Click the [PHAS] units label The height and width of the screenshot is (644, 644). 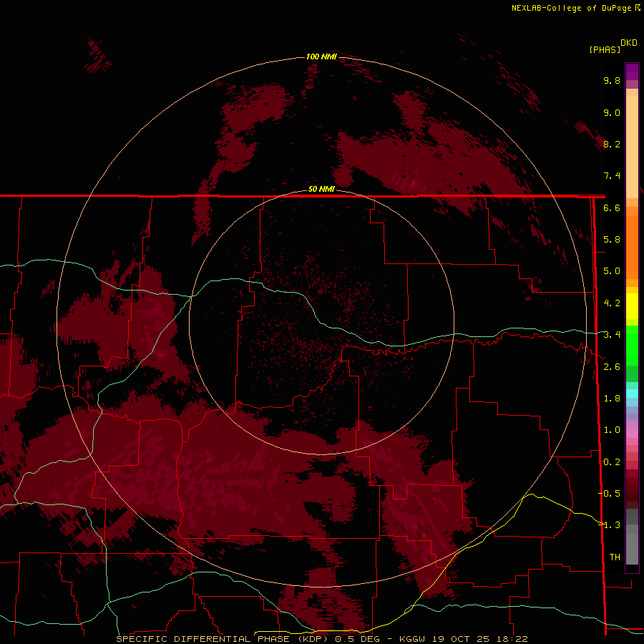(x=605, y=49)
